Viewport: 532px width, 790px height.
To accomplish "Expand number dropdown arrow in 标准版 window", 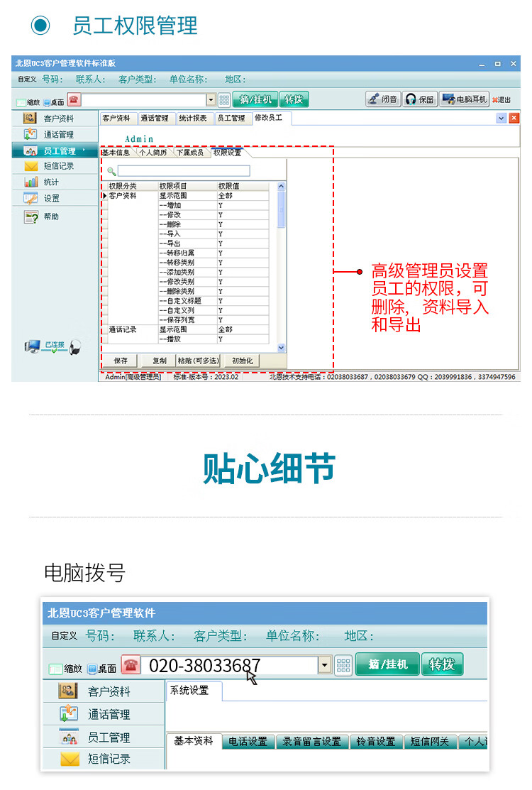I will tap(211, 100).
